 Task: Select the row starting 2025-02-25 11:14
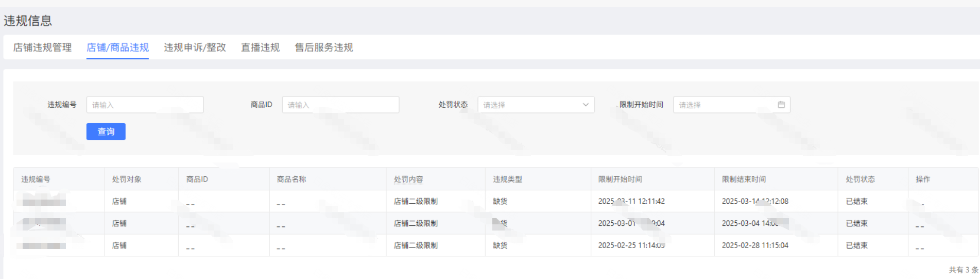(631, 245)
